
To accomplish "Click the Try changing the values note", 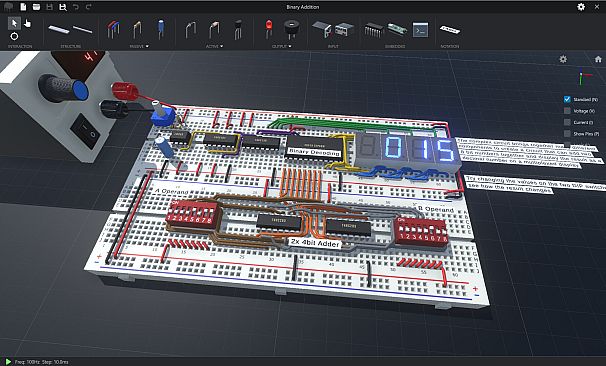I will [535, 184].
